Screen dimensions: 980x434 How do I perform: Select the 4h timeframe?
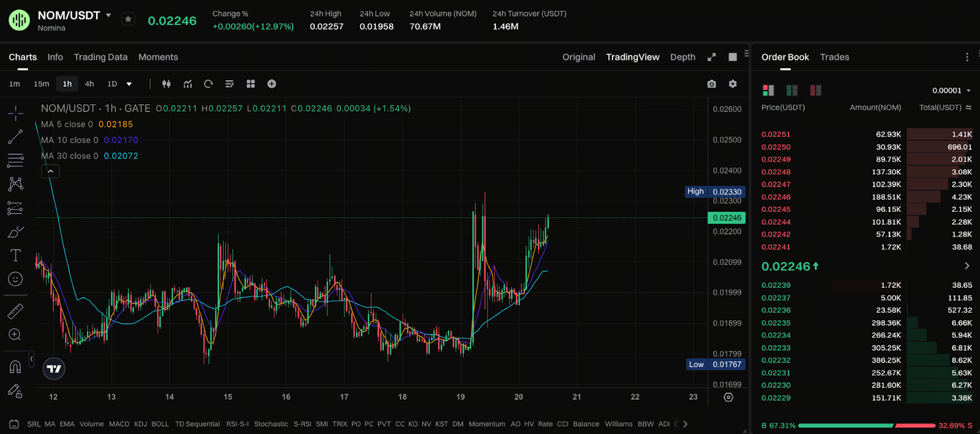(x=89, y=84)
